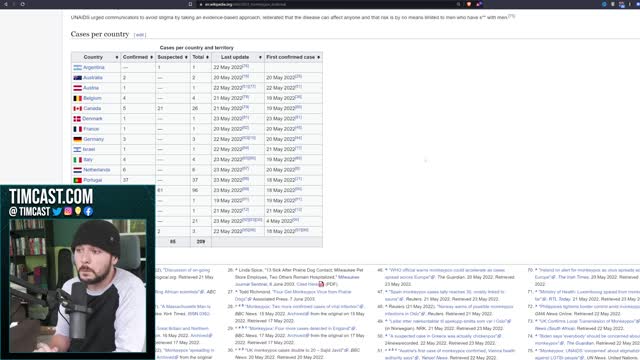The width and height of the screenshot is (640, 360).
Task: Click the Netherlands flag icon
Action: pyautogui.click(x=78, y=170)
